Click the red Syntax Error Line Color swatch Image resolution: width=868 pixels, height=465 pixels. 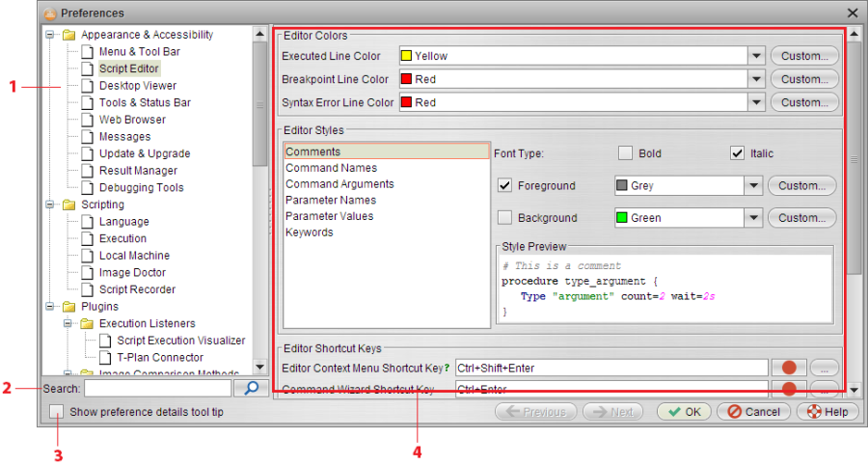[407, 102]
